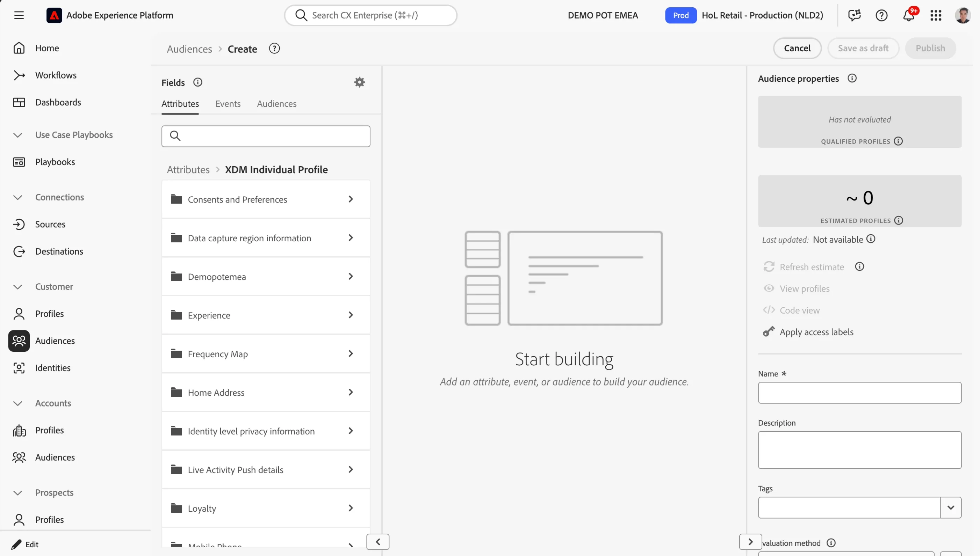This screenshot has width=980, height=556.
Task: Click info icon beside Estimated Profiles
Action: click(899, 220)
